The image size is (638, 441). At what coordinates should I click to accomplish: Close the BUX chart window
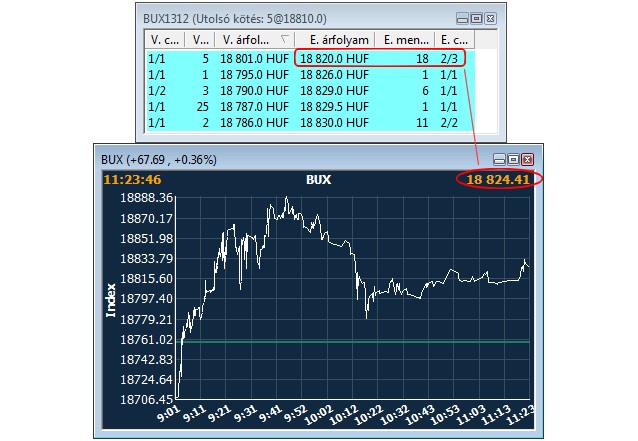click(527, 159)
